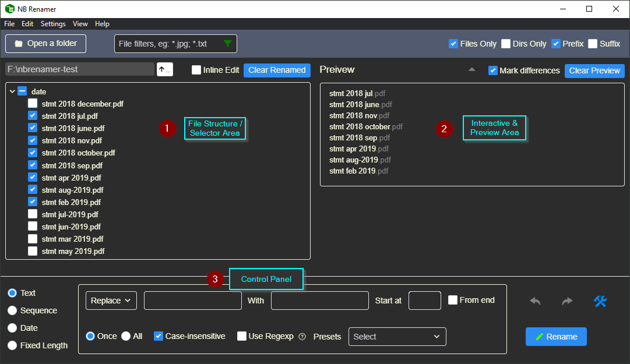Collapse the date folder tree node
The image size is (630, 364).
pyautogui.click(x=12, y=91)
